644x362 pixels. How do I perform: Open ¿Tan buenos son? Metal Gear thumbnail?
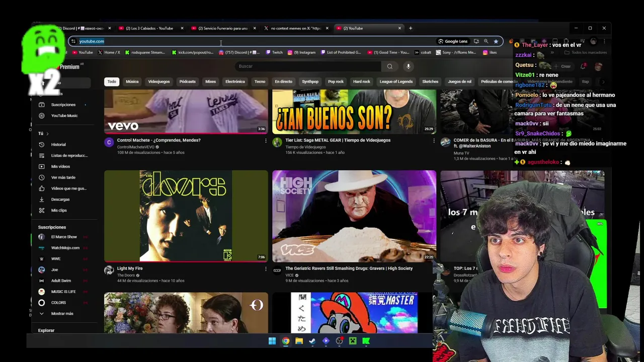[354, 111]
